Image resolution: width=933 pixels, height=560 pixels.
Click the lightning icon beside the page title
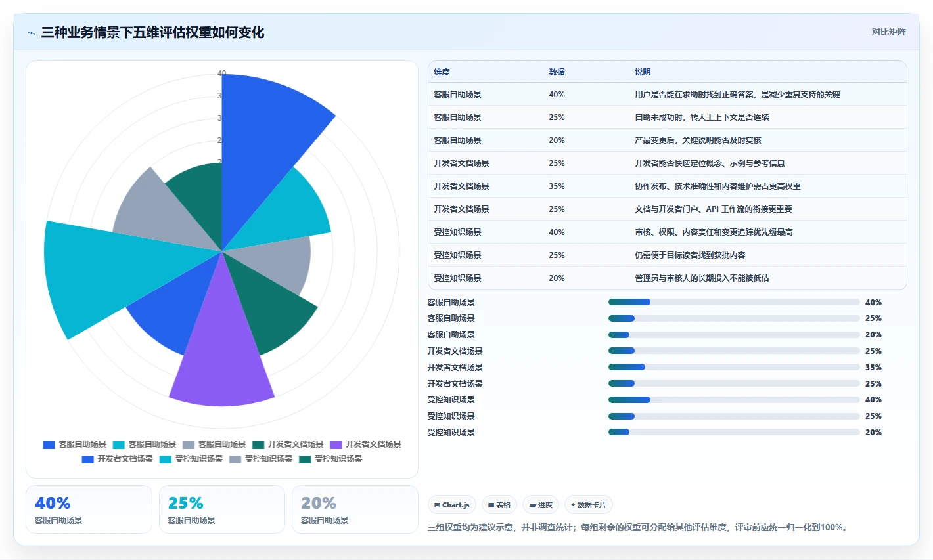click(31, 33)
